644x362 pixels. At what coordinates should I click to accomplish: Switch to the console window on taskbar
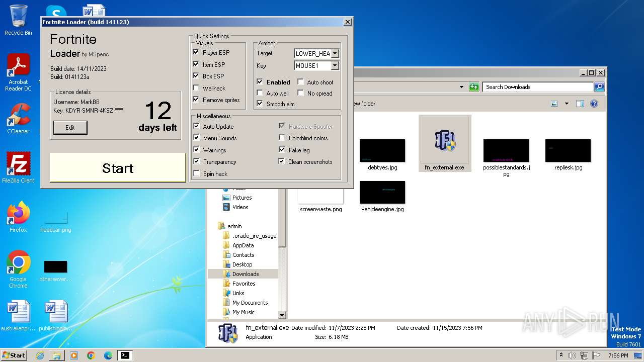coord(125,355)
